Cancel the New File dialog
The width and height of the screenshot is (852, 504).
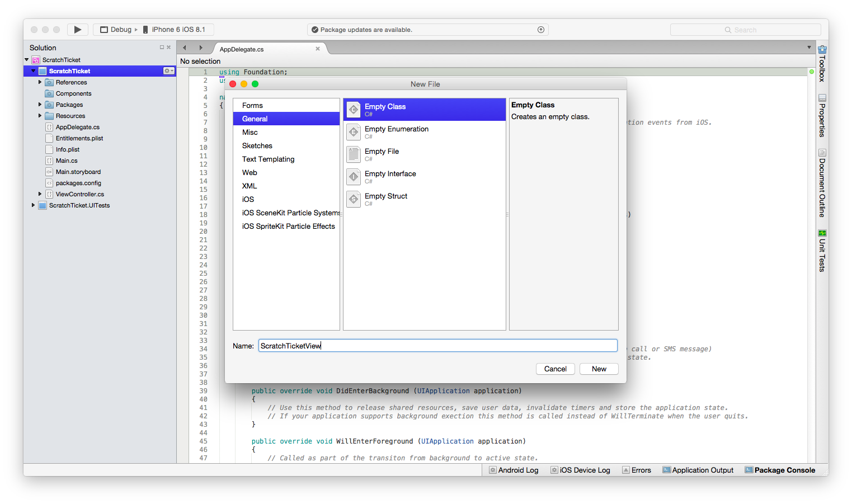[555, 369]
